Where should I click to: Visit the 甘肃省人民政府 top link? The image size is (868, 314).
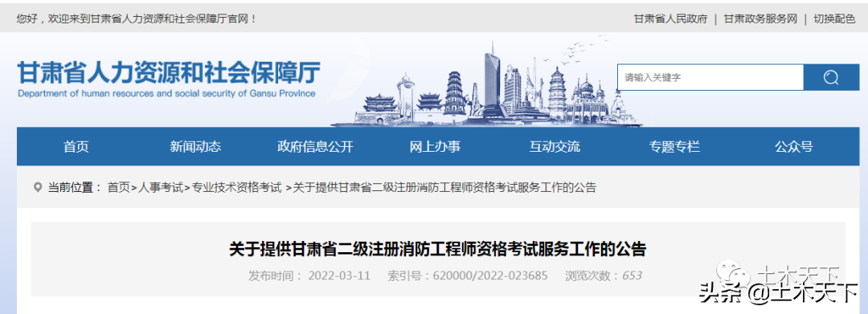(671, 18)
